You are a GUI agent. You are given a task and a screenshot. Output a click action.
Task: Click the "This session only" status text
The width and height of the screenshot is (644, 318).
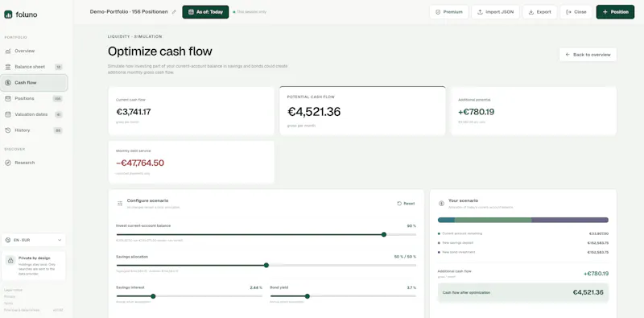point(251,12)
